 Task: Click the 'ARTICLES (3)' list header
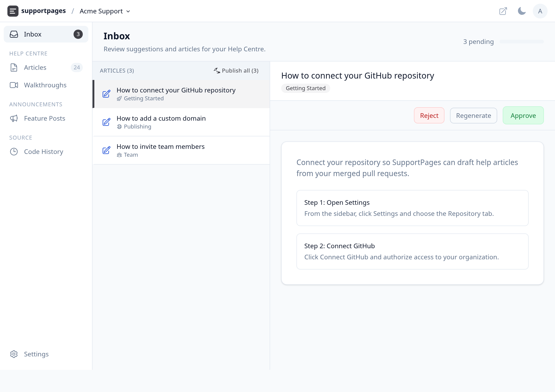117,70
